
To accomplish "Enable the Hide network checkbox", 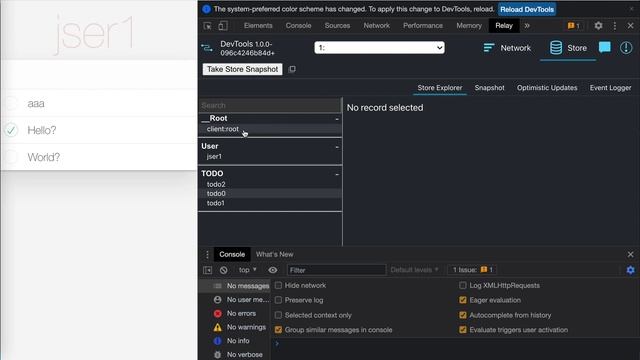I will coord(278,285).
